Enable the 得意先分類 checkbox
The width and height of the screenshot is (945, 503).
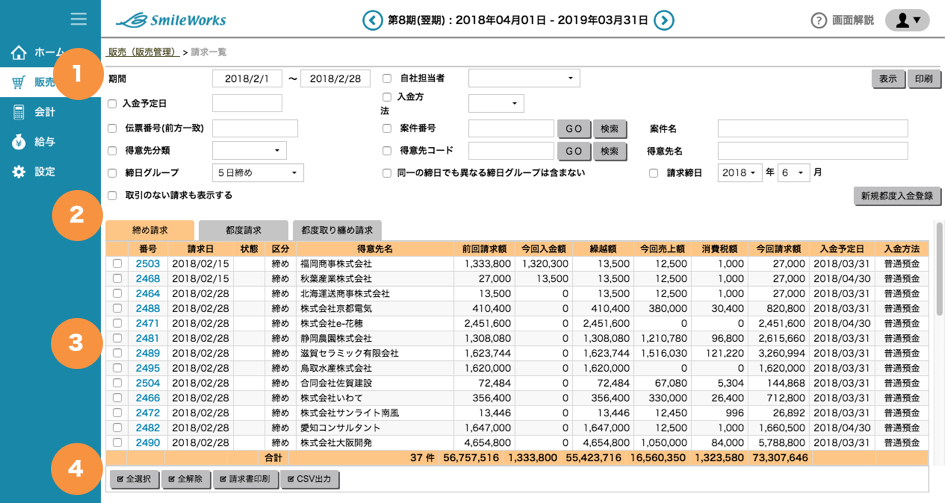112,151
